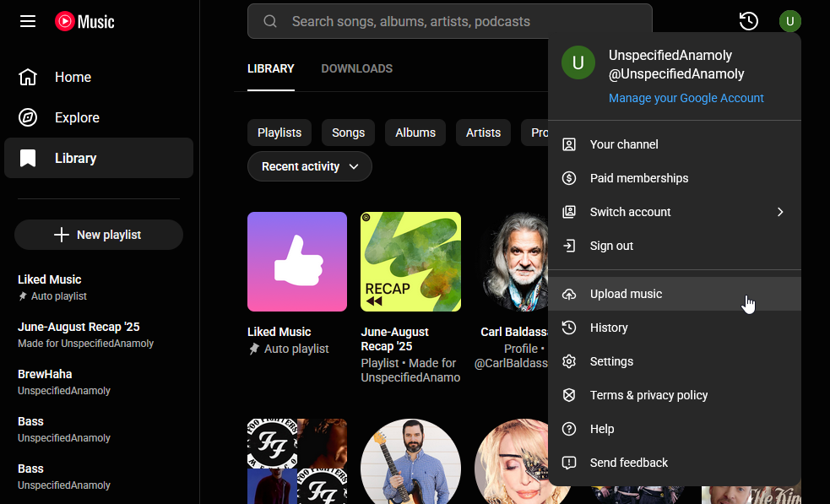Image resolution: width=830 pixels, height=504 pixels.
Task: Open Settings via the gear icon
Action: pyautogui.click(x=568, y=361)
